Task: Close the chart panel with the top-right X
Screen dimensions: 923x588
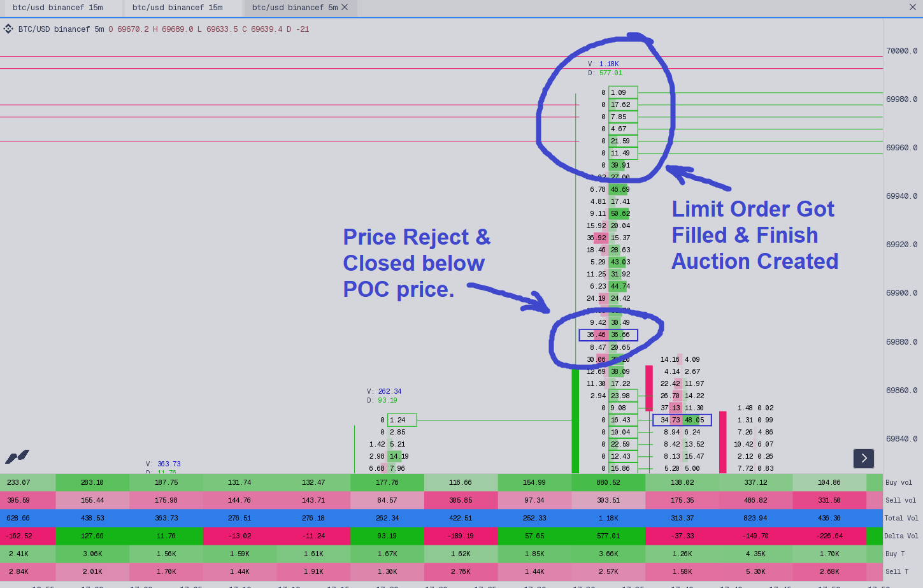Action: [x=913, y=8]
